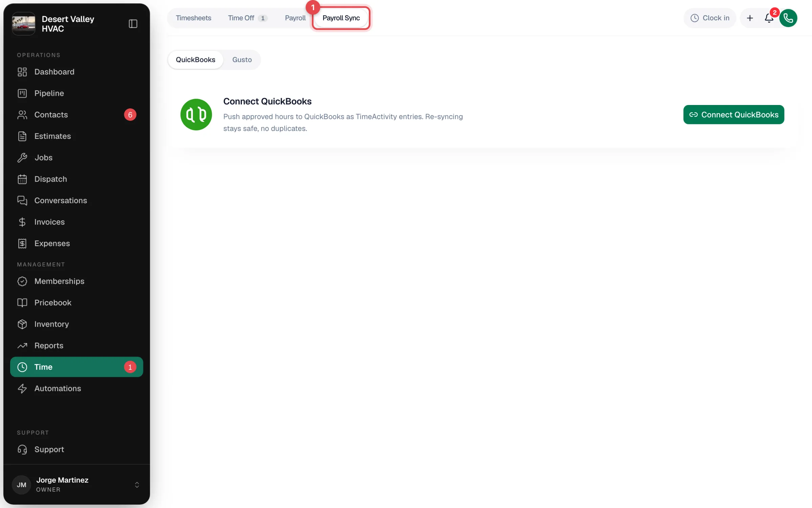Open Dispatch calendar icon
Screen dimensions: 812x508
[x=22, y=179]
